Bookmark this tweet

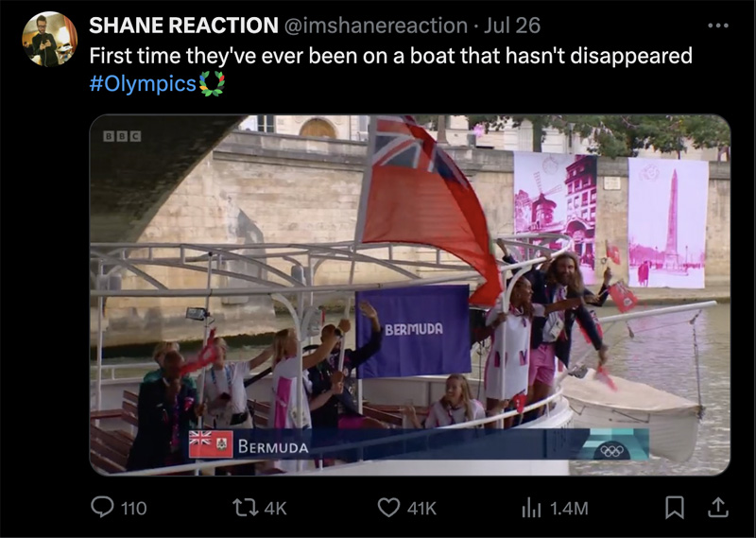tap(674, 508)
